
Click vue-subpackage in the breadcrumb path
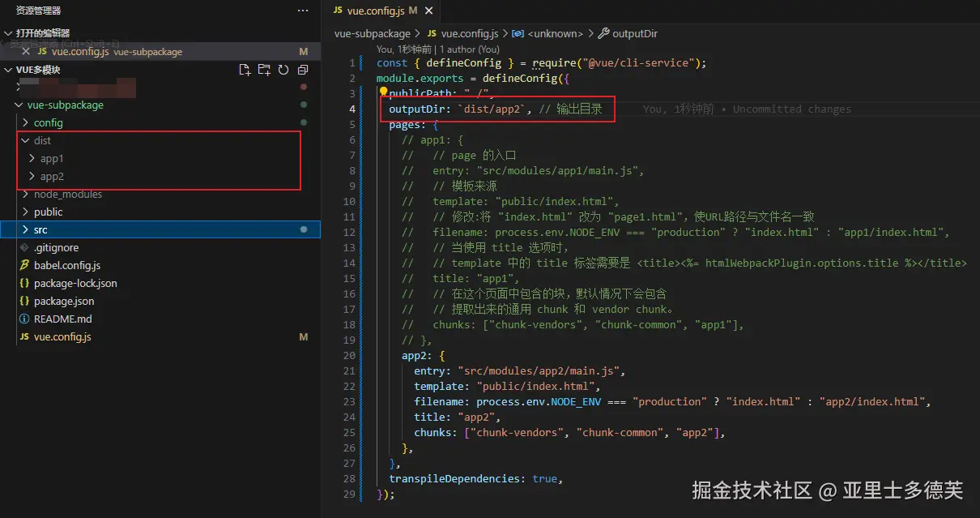(x=373, y=33)
